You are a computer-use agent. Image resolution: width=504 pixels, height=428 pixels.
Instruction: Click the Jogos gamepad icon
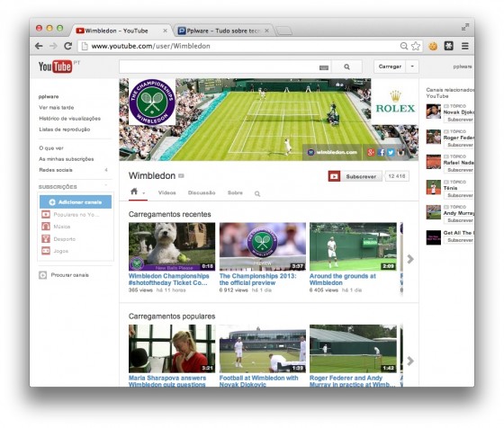pyautogui.click(x=46, y=251)
